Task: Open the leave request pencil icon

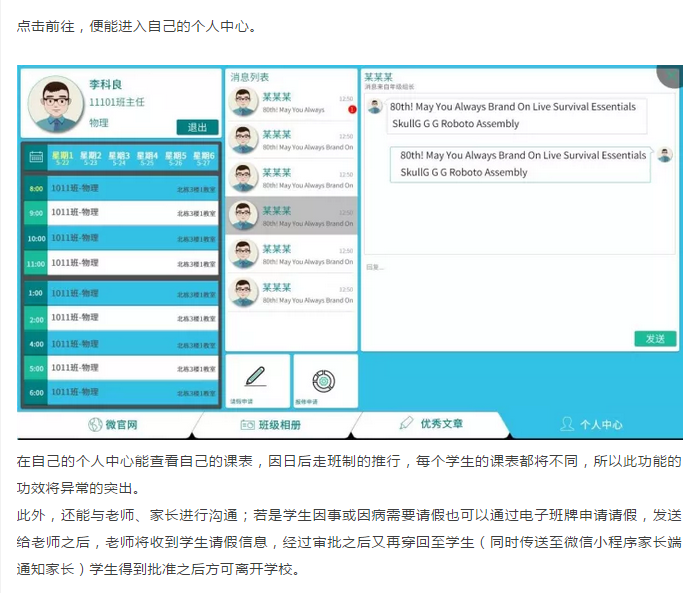Action: pyautogui.click(x=256, y=379)
